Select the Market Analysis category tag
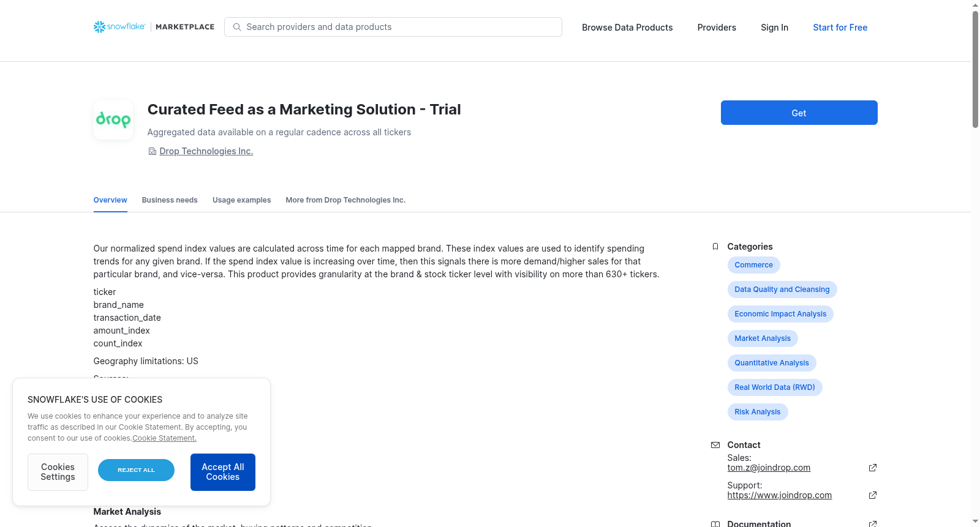 click(x=763, y=338)
